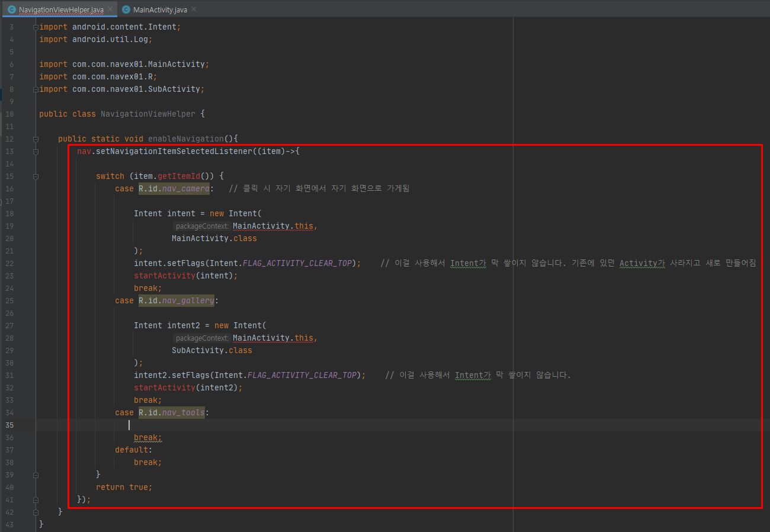Collapse the switch block fold on line 15
The image size is (770, 532).
click(36, 177)
